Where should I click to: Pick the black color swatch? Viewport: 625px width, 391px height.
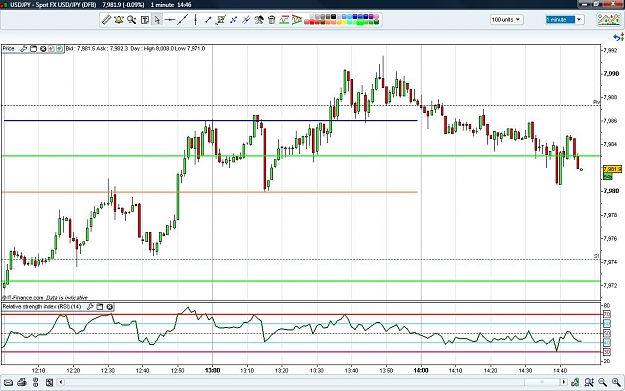pos(333,17)
